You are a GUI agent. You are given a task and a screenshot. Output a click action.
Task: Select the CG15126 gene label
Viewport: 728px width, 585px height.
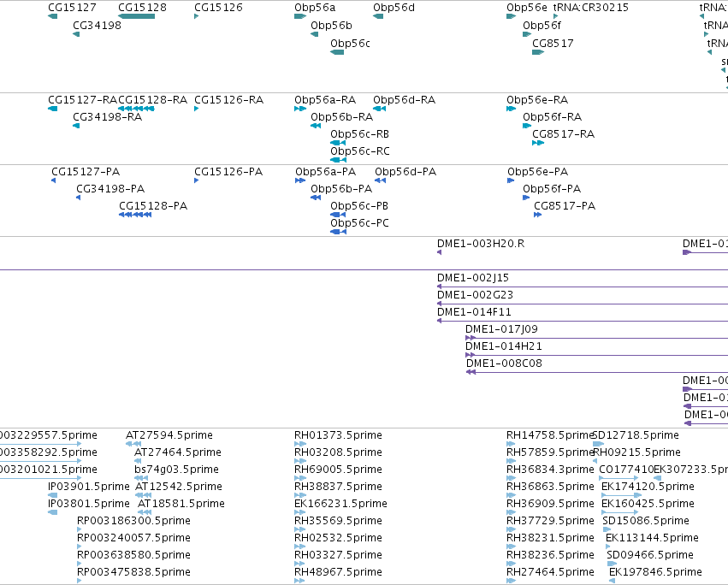(218, 8)
